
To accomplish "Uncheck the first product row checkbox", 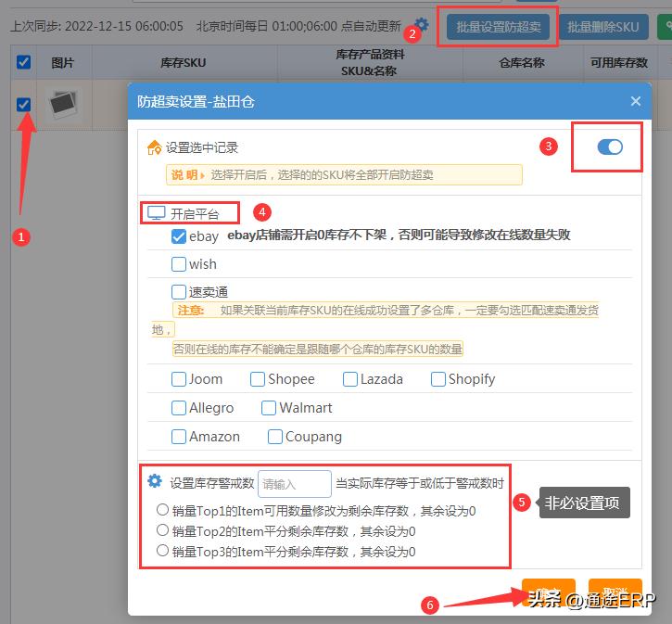I will [x=23, y=104].
